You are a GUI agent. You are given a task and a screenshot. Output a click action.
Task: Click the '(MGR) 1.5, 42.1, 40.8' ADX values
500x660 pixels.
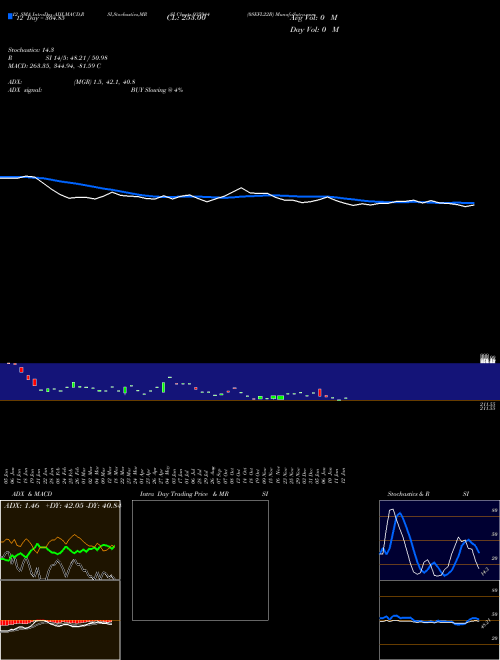pos(104,82)
